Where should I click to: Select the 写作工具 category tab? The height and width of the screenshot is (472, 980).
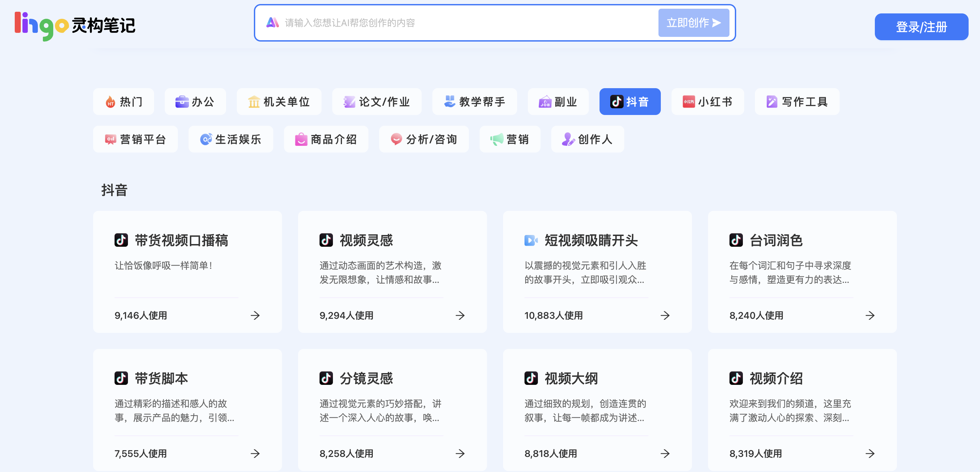click(797, 102)
